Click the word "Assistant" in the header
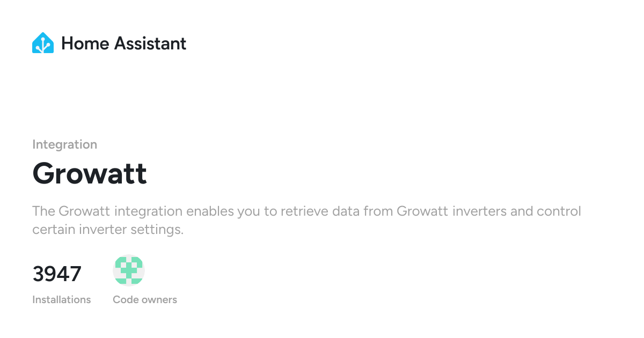The image size is (644, 338). click(150, 43)
